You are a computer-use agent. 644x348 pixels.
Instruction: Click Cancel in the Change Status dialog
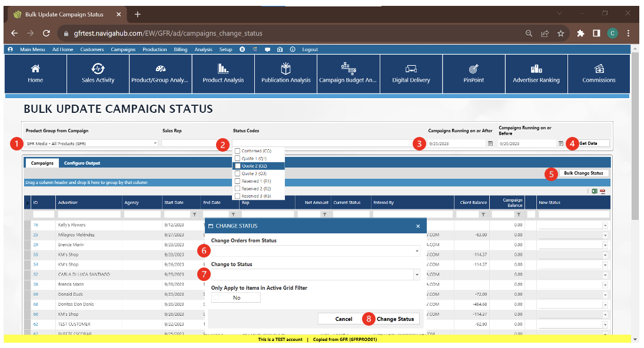(344, 319)
